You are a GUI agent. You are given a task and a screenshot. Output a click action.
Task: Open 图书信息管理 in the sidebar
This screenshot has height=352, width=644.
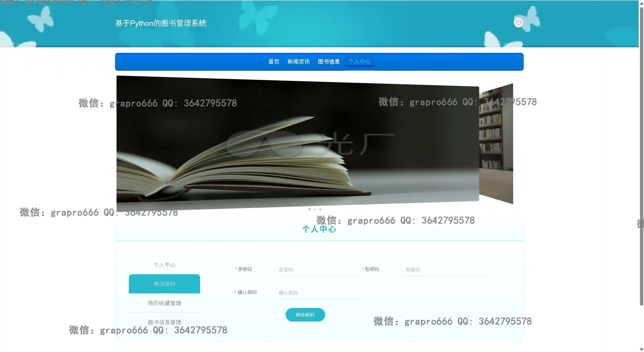click(x=164, y=322)
